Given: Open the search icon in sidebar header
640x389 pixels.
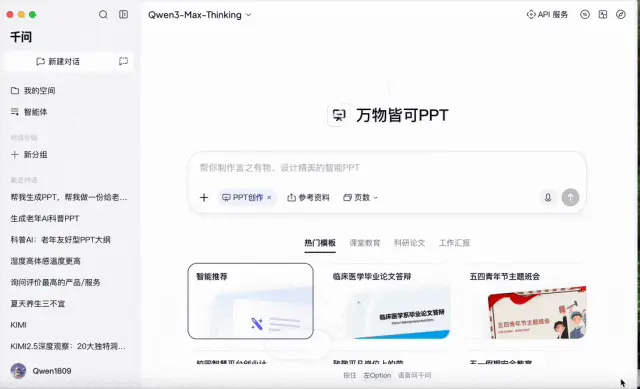Looking at the screenshot, I should tap(103, 15).
